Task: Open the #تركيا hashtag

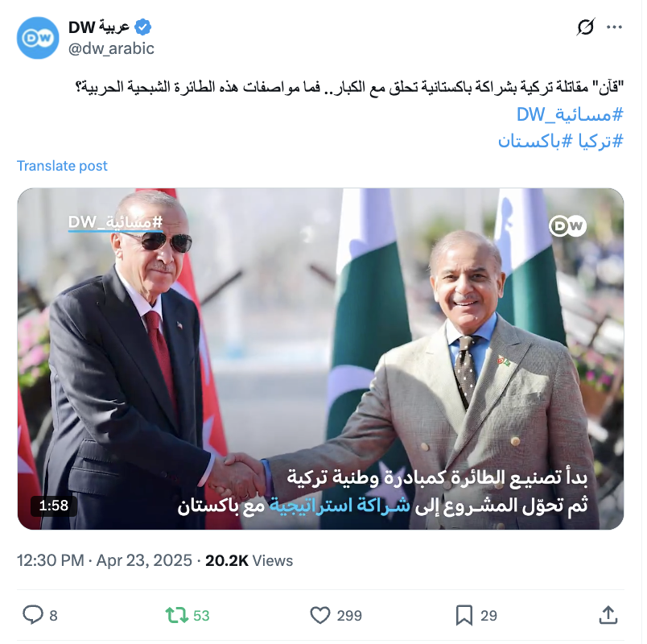Action: coord(600,141)
